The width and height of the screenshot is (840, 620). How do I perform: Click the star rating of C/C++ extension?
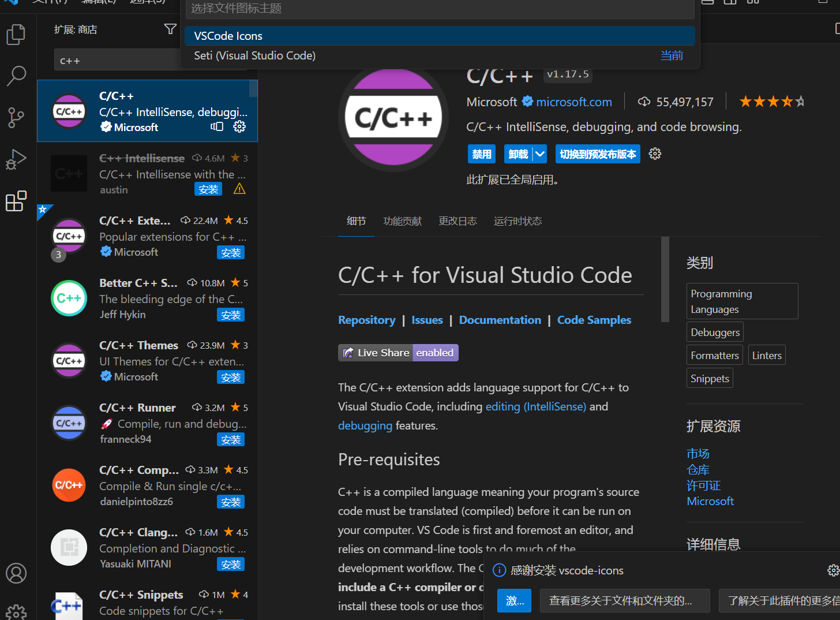tap(772, 102)
